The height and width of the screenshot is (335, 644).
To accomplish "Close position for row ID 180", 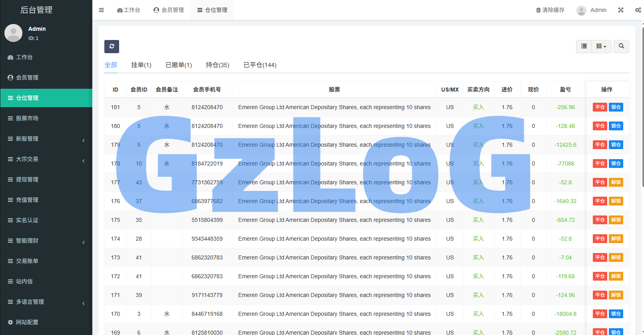I will tap(600, 126).
